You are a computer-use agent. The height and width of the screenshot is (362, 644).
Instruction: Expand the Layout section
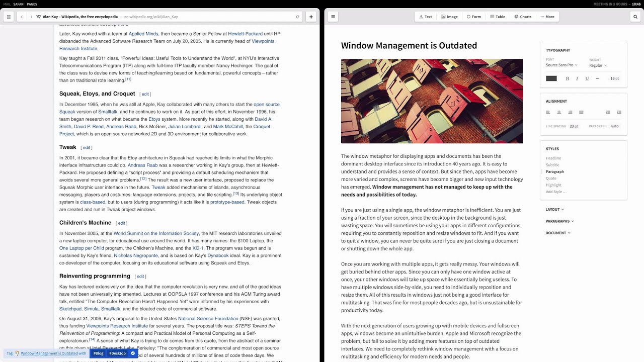pyautogui.click(x=554, y=210)
